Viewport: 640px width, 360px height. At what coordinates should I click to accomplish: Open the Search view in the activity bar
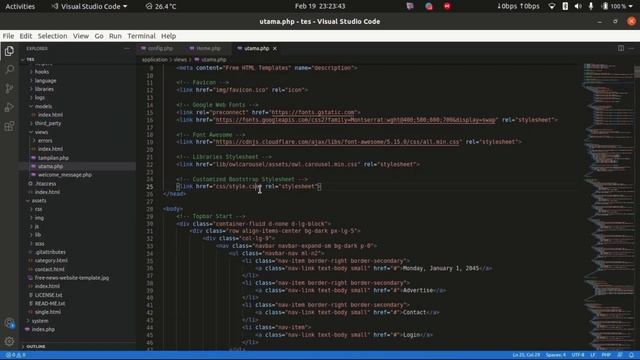(x=9, y=69)
